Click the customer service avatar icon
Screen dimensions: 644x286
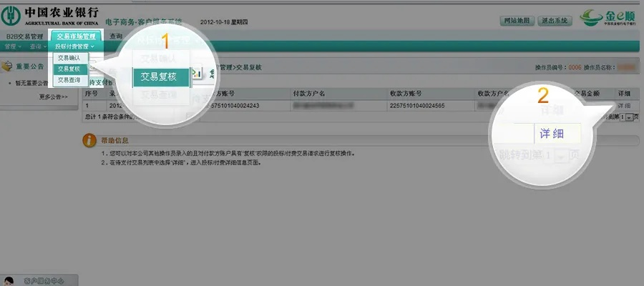pos(10,280)
